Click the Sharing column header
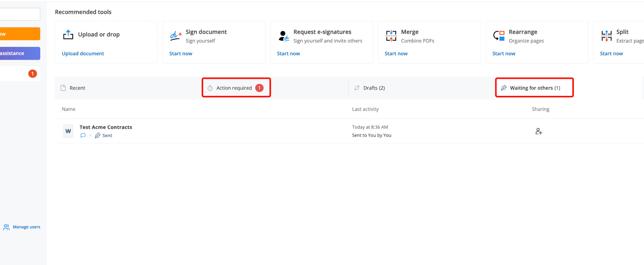The image size is (644, 265). tap(541, 109)
